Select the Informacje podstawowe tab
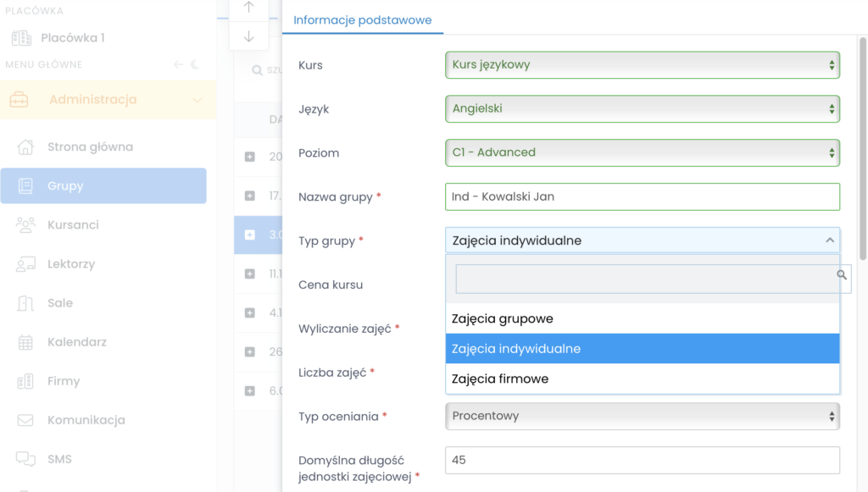 [x=363, y=20]
